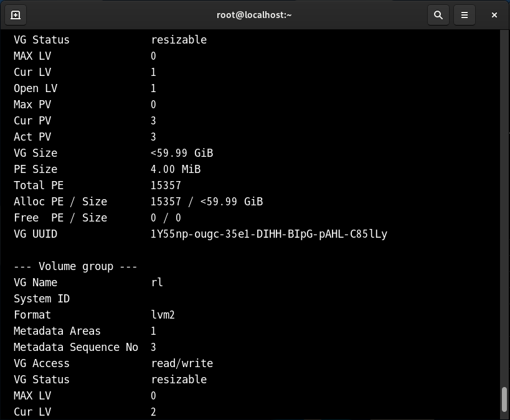
Task: Click PE Size value 4.00 MiB
Action: click(176, 169)
